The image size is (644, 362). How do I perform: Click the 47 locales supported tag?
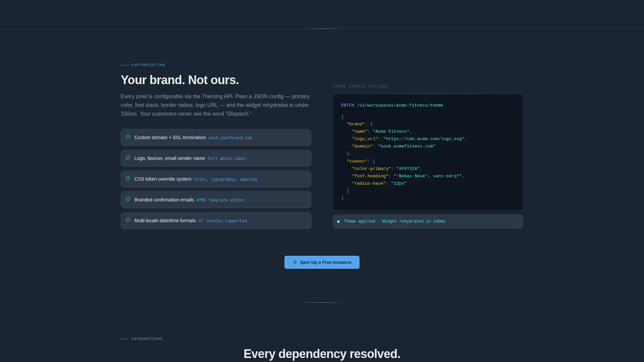coord(223,221)
